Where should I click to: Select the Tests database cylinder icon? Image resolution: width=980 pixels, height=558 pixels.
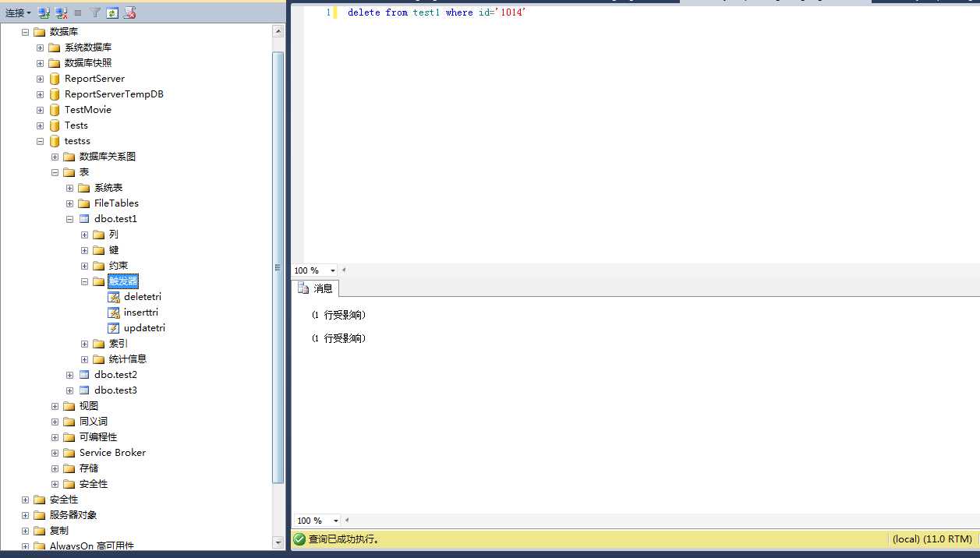(54, 125)
